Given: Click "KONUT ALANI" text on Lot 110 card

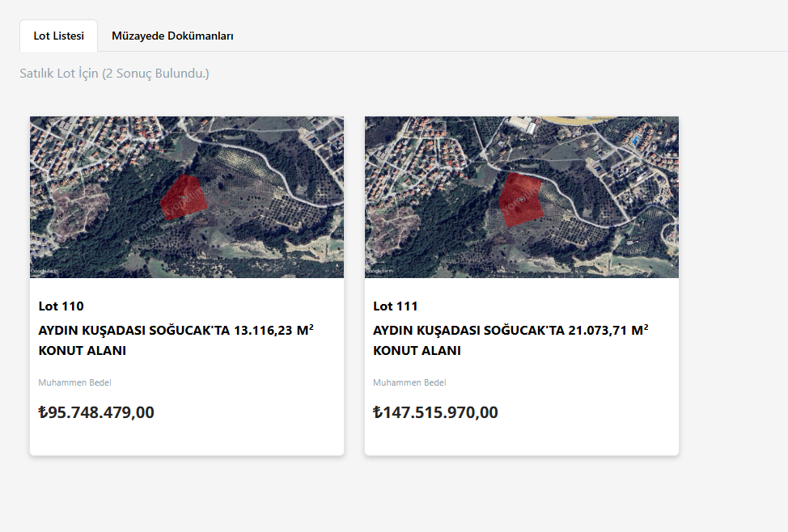Looking at the screenshot, I should tap(83, 351).
